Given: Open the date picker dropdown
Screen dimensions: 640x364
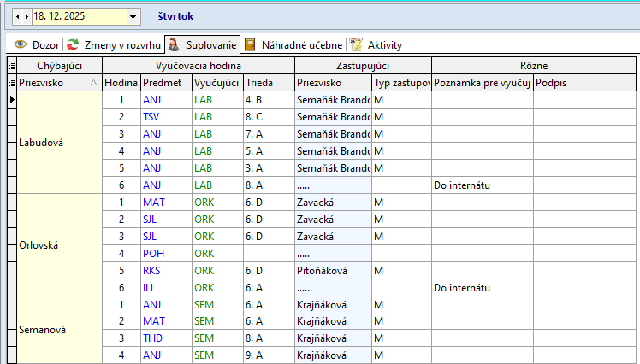Looking at the screenshot, I should 133,16.
